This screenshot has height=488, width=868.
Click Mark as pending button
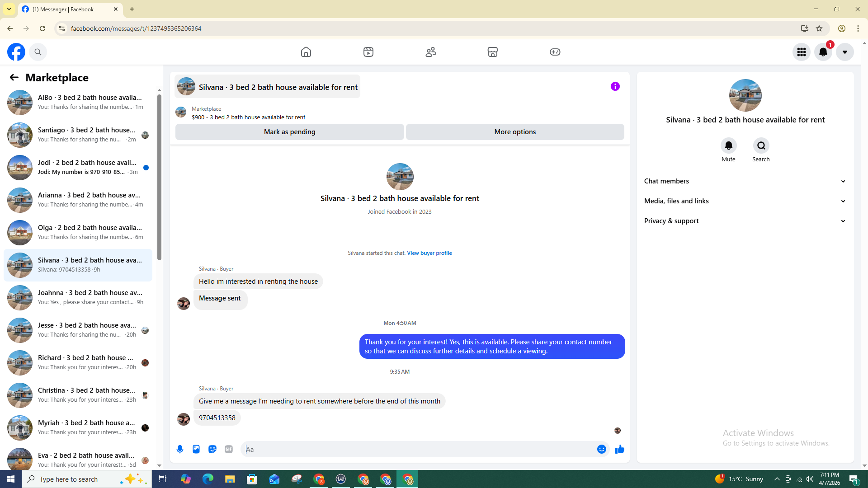coord(289,132)
